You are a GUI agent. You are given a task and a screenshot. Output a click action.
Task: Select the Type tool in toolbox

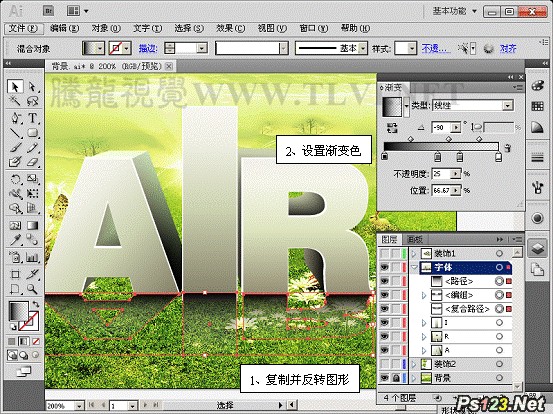[32, 118]
